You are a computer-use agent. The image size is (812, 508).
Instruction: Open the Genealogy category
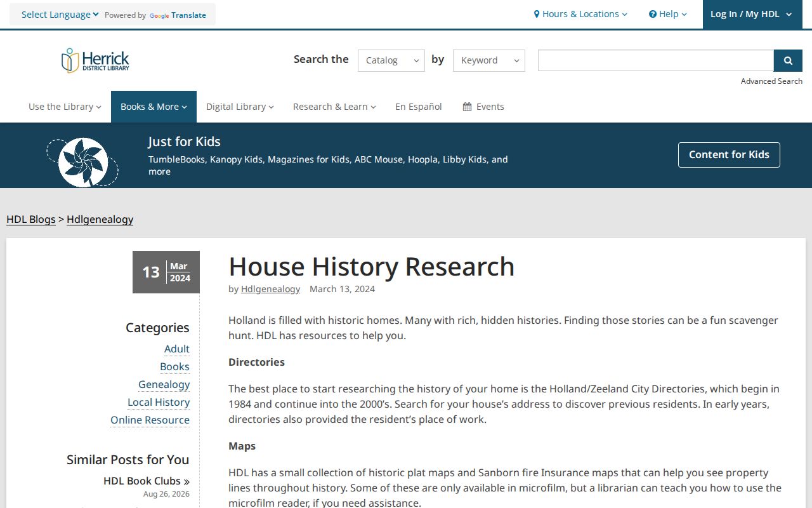click(x=164, y=384)
